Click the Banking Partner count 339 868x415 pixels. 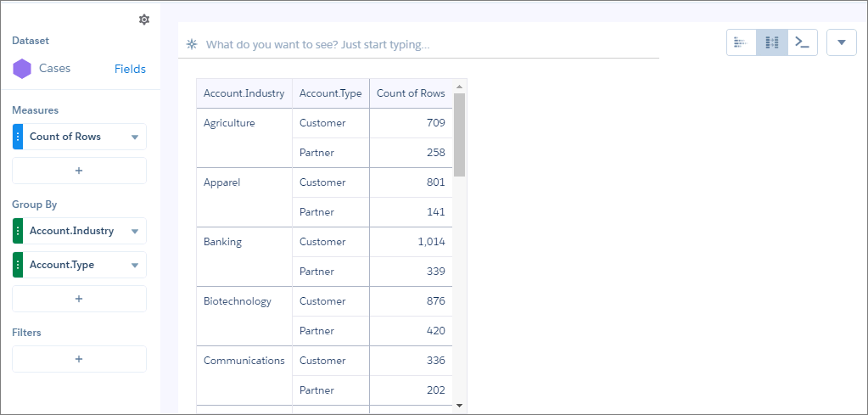[411, 272]
